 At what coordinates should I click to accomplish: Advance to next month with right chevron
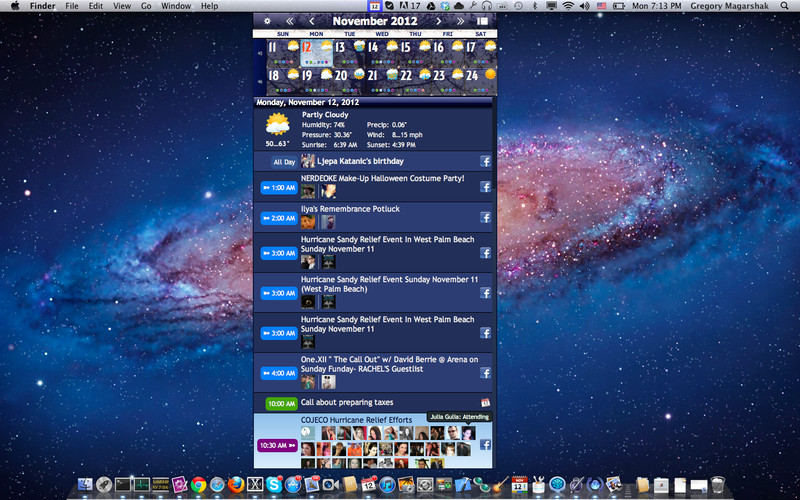pyautogui.click(x=438, y=21)
